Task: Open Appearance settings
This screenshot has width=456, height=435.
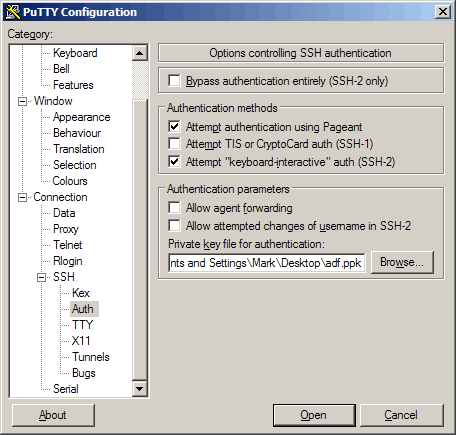Action: click(x=81, y=117)
